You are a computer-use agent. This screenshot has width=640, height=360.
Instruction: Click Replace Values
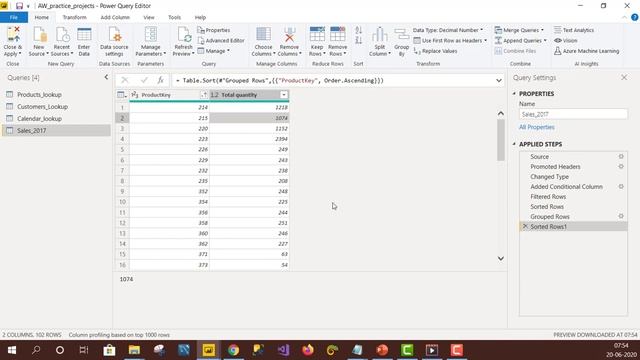(435, 51)
